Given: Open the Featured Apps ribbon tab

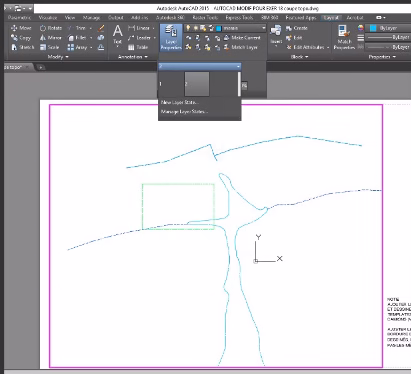Looking at the screenshot, I should [x=301, y=17].
